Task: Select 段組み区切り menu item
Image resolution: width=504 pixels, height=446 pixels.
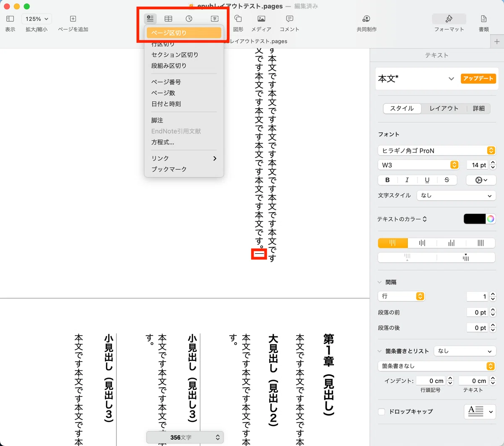Action: coord(184,66)
